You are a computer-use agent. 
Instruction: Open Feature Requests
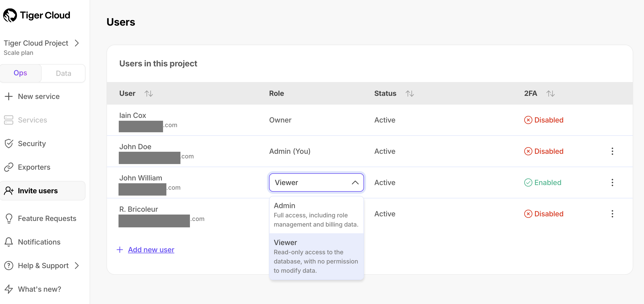pos(47,218)
